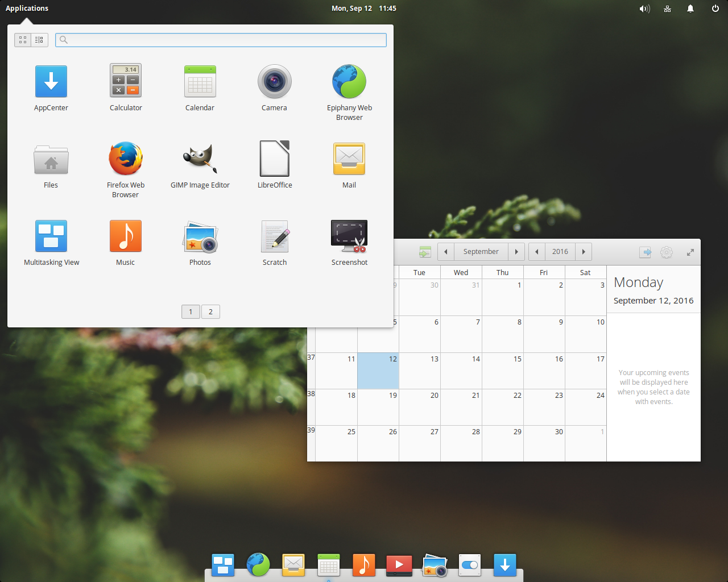Viewport: 728px width, 582px height.
Task: Open the date and time indicator
Action: (364, 8)
